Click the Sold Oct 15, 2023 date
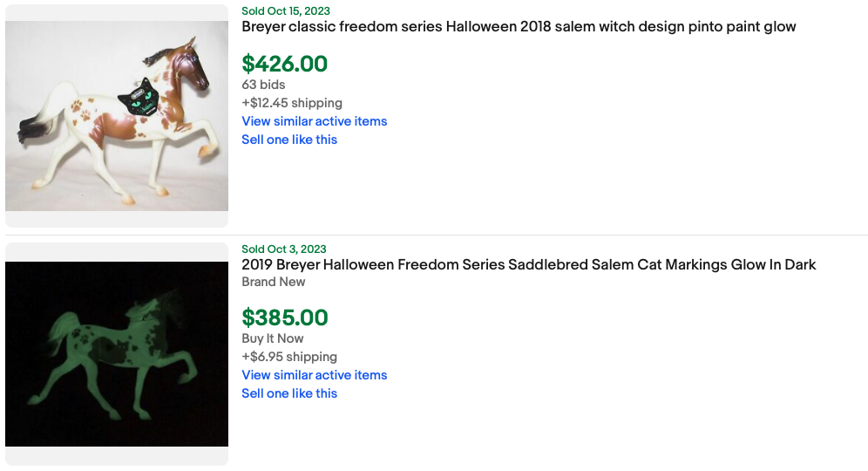This screenshot has width=868, height=471. pyautogui.click(x=286, y=10)
